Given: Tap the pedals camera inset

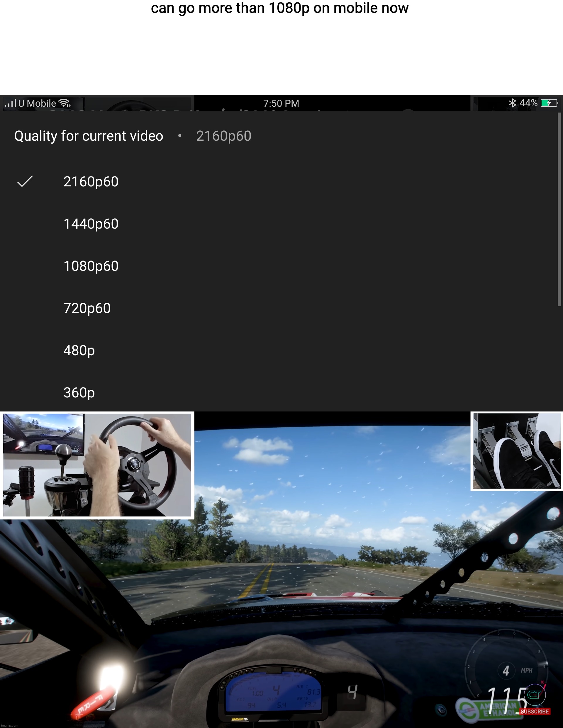Looking at the screenshot, I should pyautogui.click(x=517, y=451).
